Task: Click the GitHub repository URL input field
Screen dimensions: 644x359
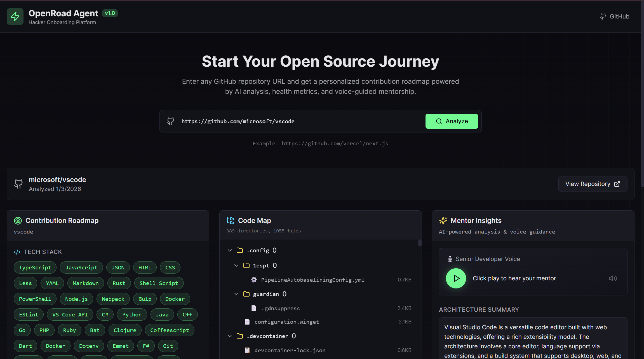Action: (299, 121)
